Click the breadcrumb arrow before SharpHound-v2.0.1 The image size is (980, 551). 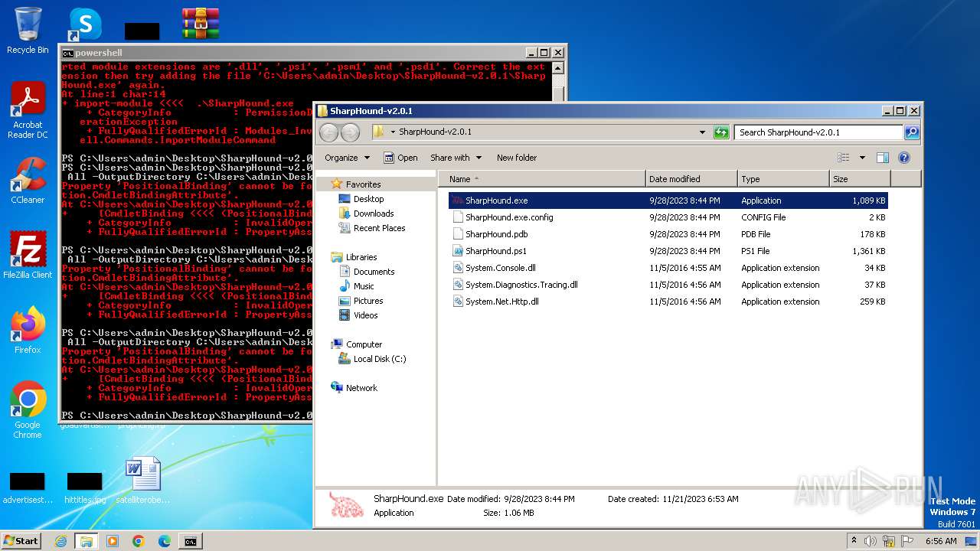click(x=393, y=132)
